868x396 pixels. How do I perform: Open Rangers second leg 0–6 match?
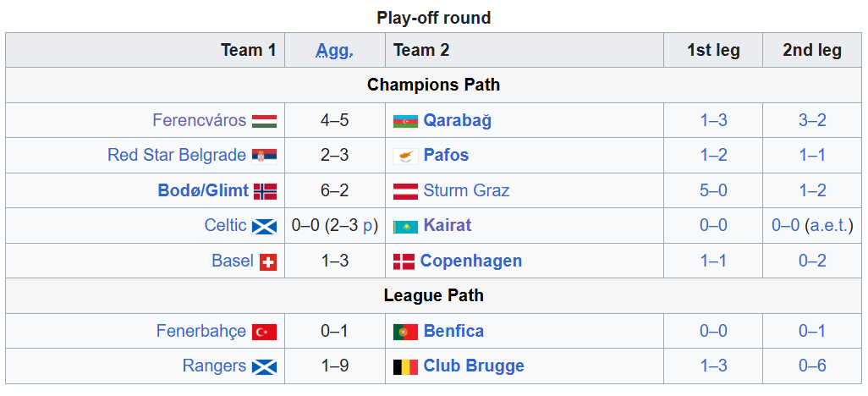811,366
